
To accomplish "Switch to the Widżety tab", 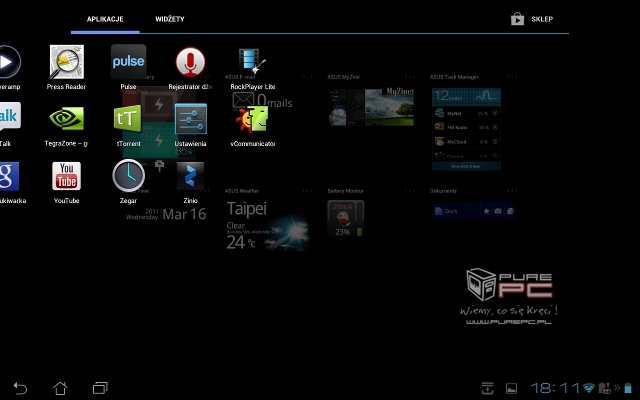I will [170, 19].
